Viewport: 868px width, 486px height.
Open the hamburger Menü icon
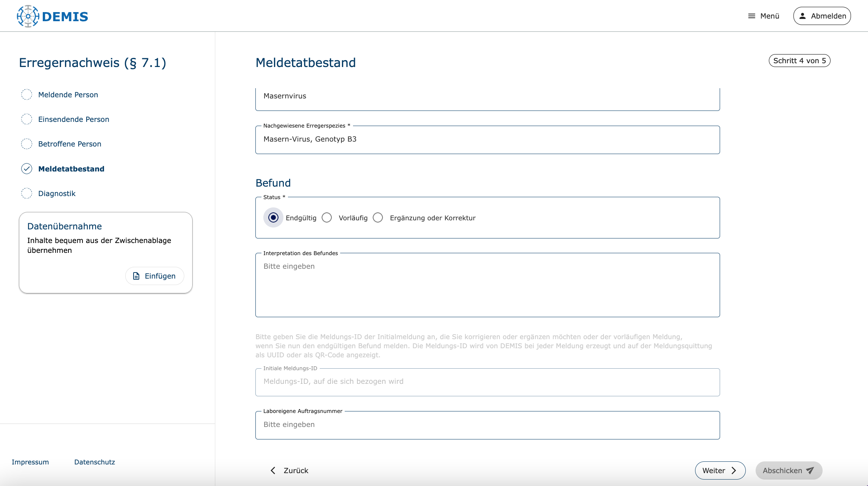(751, 16)
